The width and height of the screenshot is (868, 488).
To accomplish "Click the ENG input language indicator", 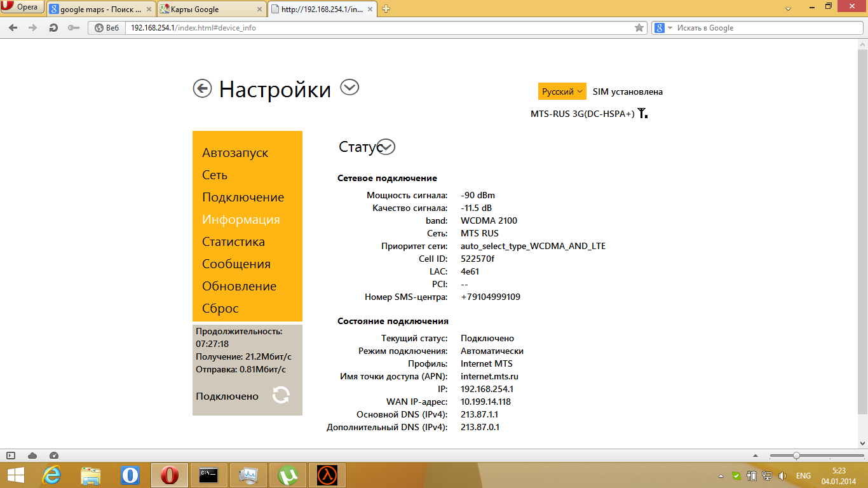I will click(x=803, y=476).
